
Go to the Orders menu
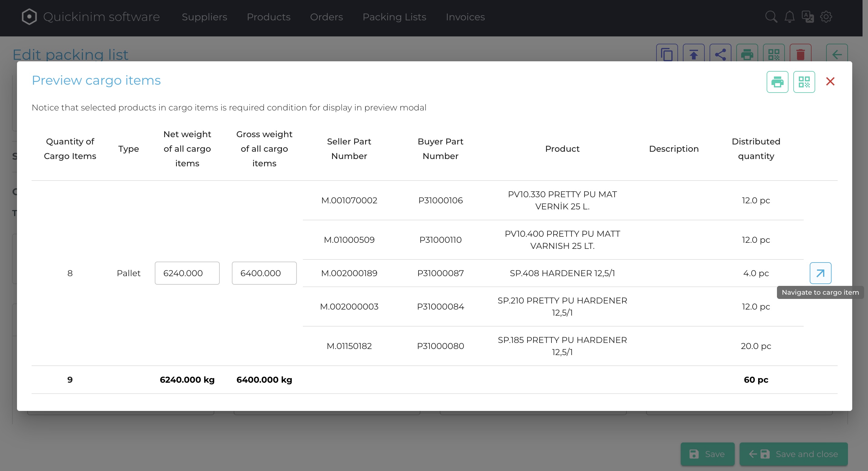[326, 17]
